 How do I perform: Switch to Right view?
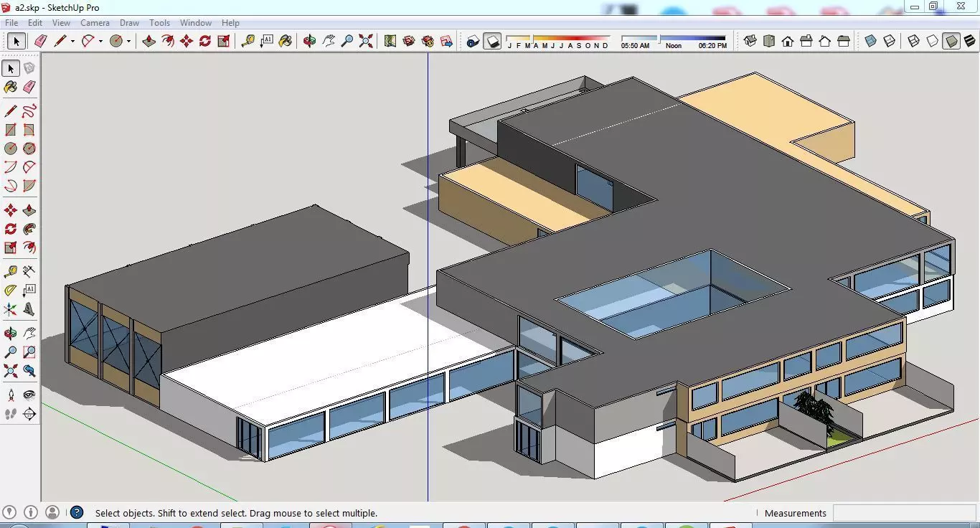click(806, 41)
